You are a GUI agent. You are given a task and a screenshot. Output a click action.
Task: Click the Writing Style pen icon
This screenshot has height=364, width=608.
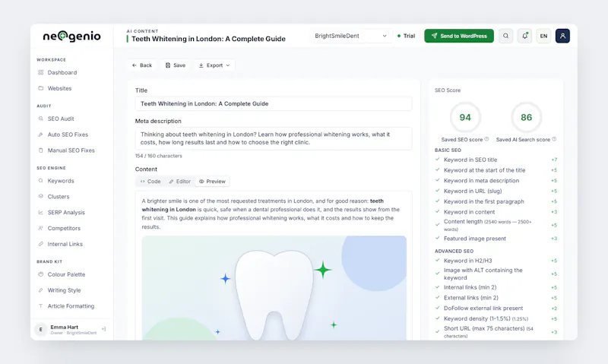point(41,290)
